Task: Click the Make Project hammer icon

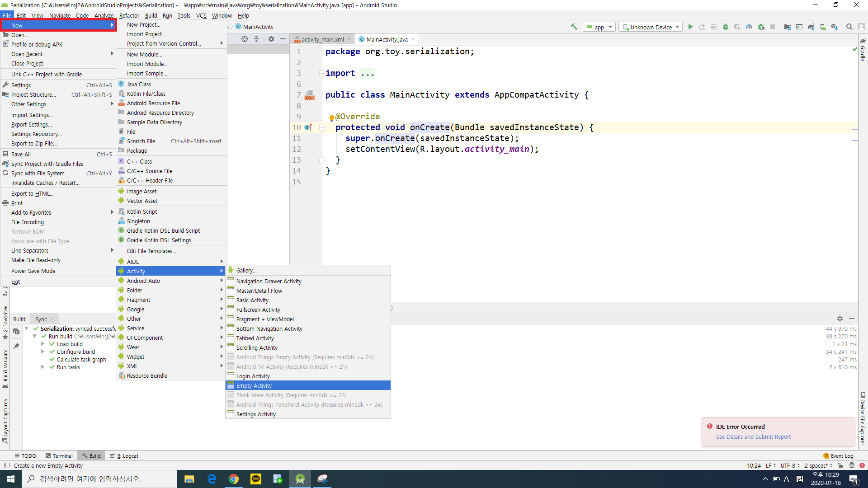Action: [574, 27]
